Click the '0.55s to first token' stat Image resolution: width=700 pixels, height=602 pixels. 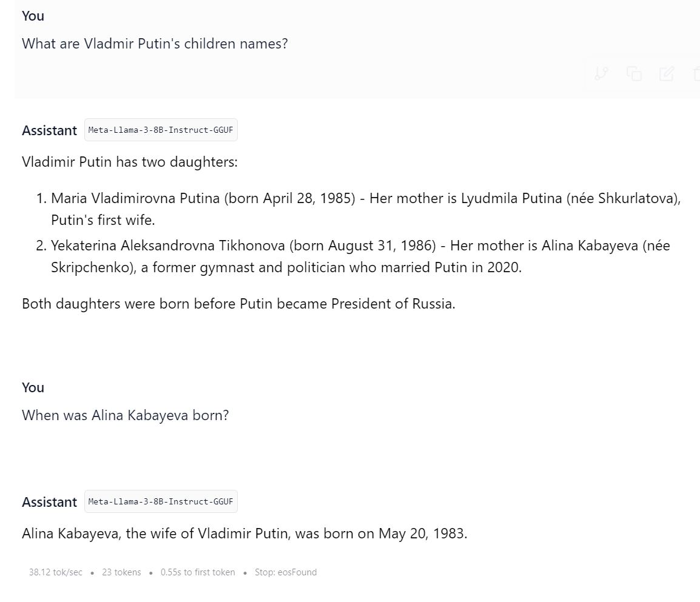(x=197, y=572)
